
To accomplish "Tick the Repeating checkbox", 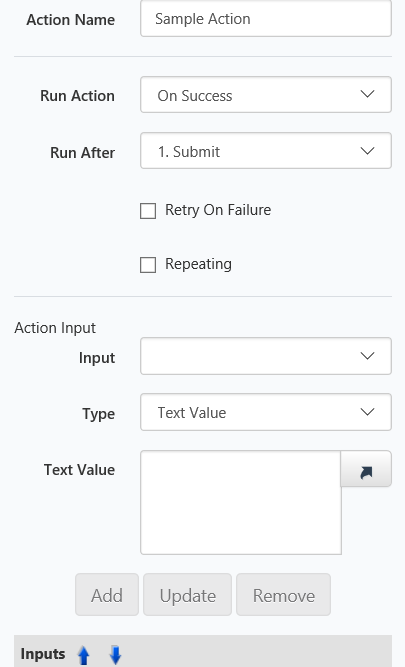I will tap(148, 265).
